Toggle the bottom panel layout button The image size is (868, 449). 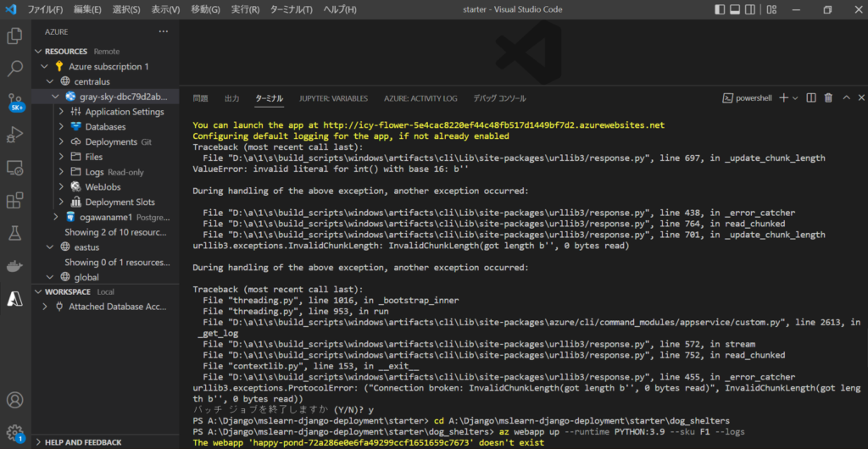click(737, 9)
